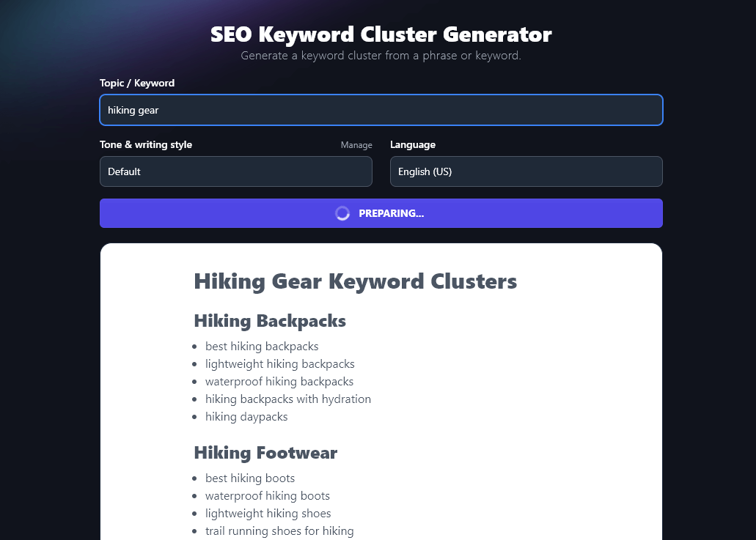Click the spinner icon in the Preparing button
Image resolution: width=756 pixels, height=540 pixels.
pyautogui.click(x=342, y=213)
